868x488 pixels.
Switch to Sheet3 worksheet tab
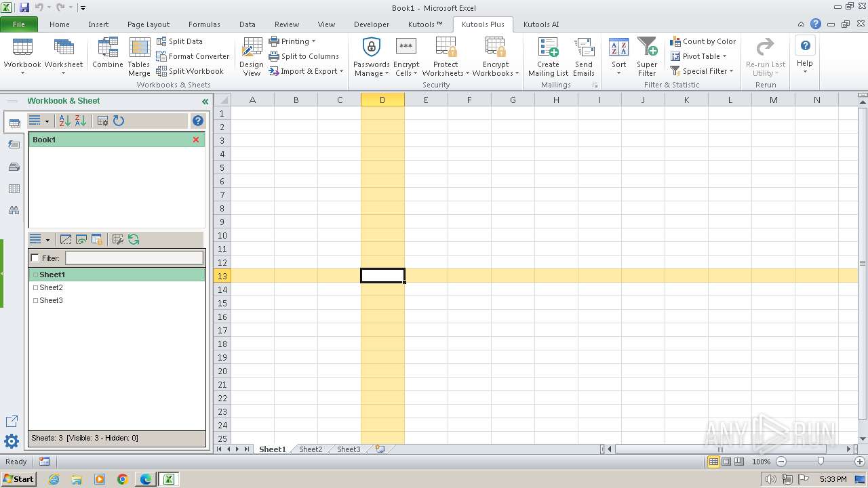tap(349, 449)
